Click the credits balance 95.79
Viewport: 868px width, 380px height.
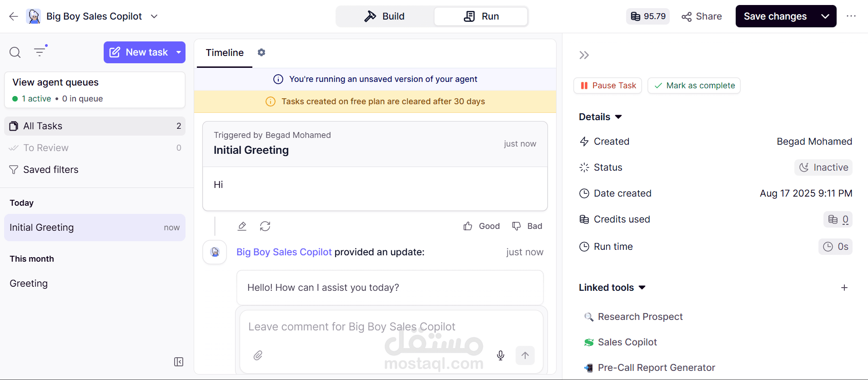pos(648,16)
